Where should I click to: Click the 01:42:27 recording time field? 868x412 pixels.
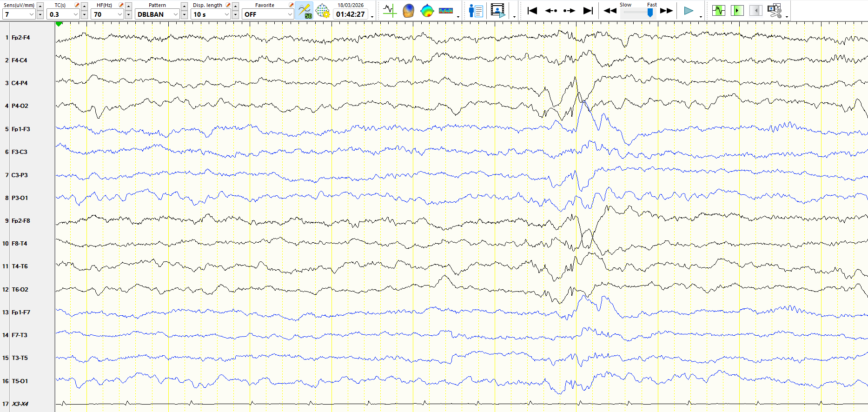(x=351, y=14)
